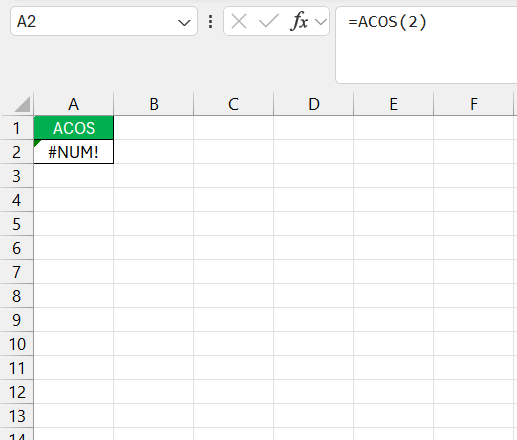Select column E header

[x=394, y=104]
